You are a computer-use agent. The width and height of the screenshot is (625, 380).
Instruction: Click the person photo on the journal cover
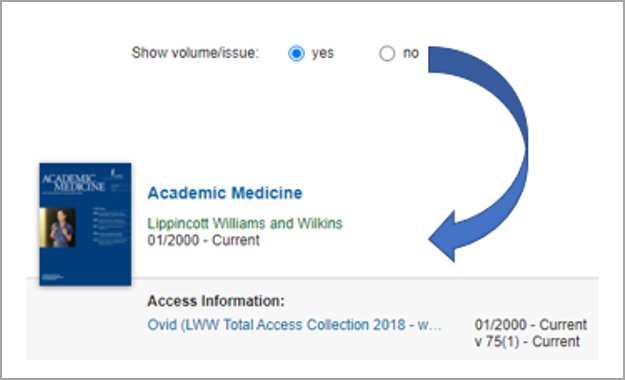(x=58, y=228)
